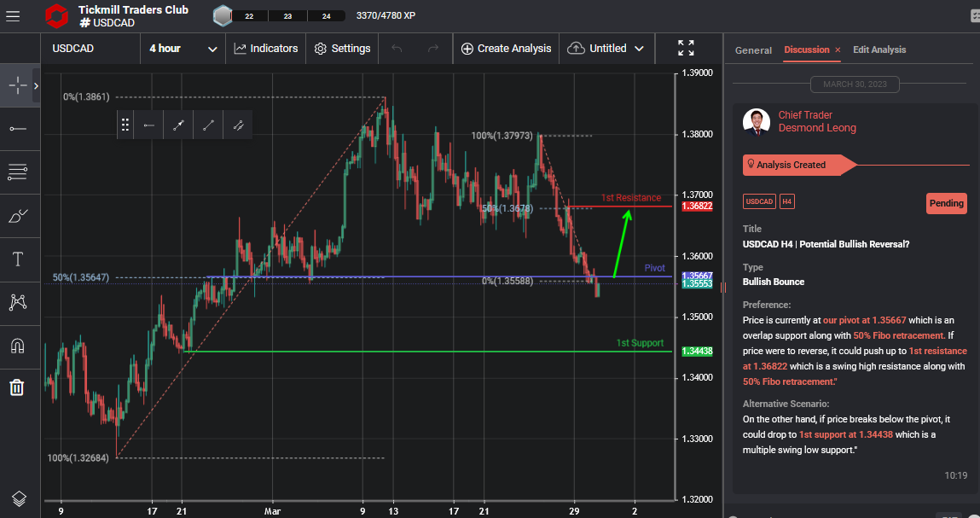Click the USDCAD symbol field

click(x=90, y=49)
